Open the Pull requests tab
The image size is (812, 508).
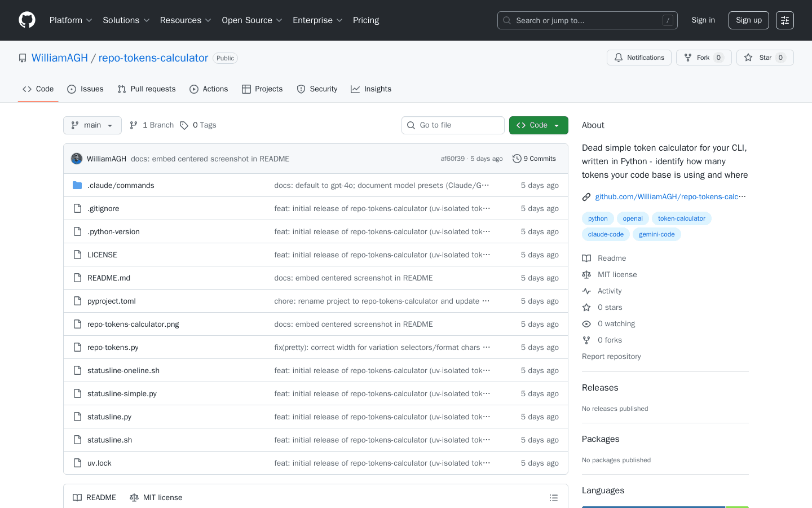coord(147,89)
